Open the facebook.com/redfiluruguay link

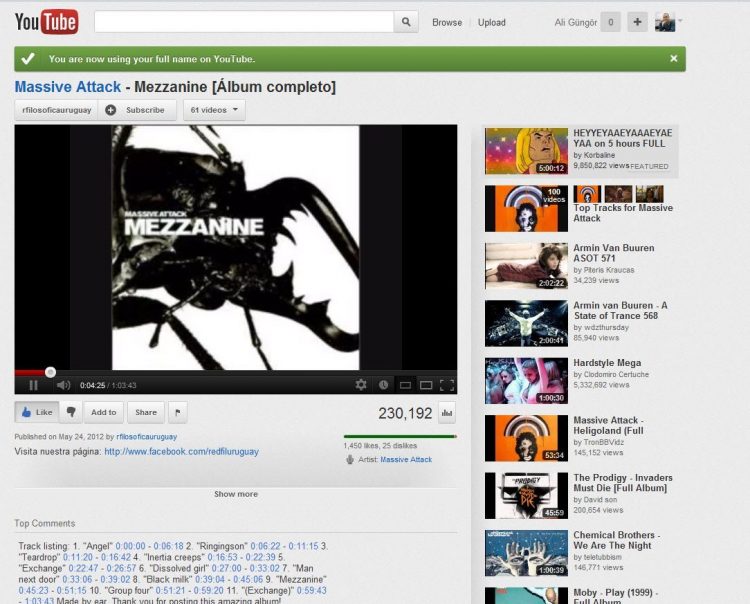181,451
